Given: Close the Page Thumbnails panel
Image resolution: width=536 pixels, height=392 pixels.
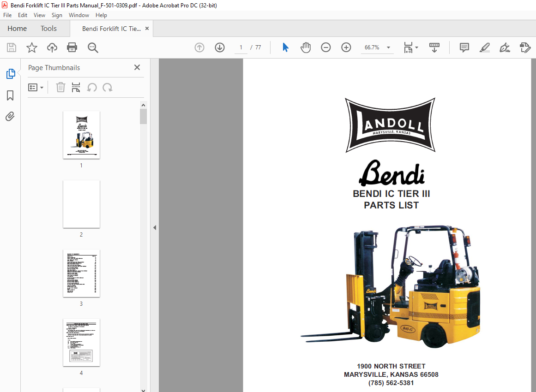Looking at the screenshot, I should pos(137,67).
